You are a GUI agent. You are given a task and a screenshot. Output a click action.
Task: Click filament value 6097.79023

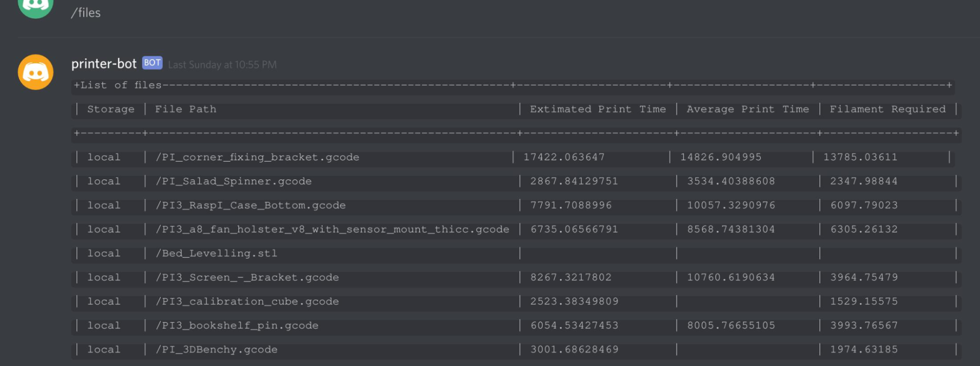[864, 205]
